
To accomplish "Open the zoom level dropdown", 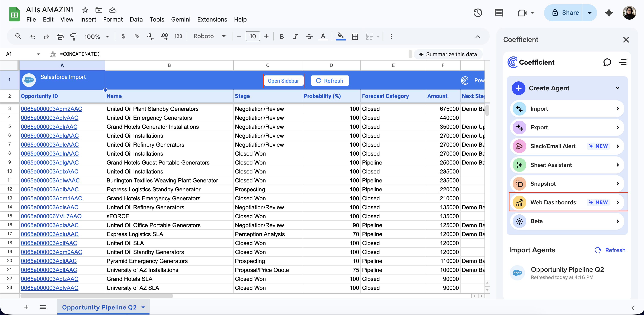I will coord(97,36).
